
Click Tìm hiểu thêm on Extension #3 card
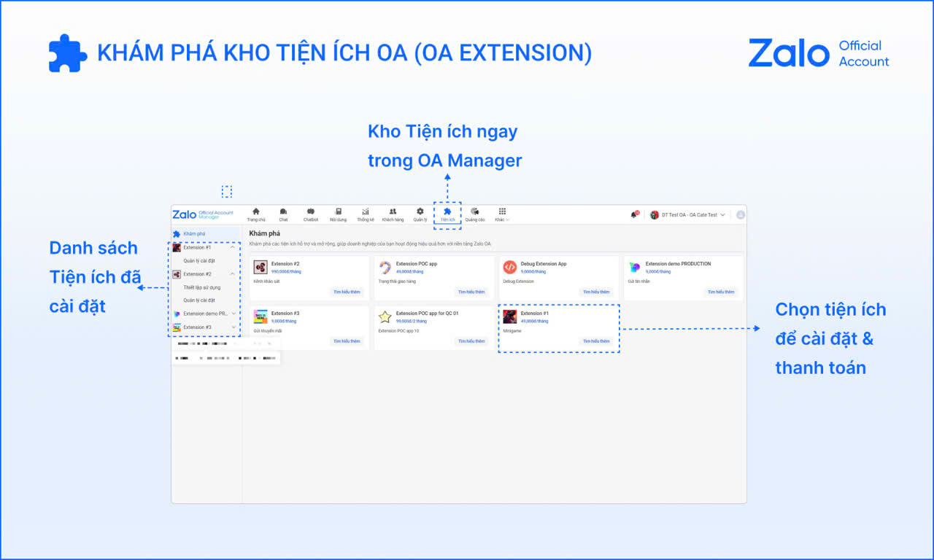click(x=347, y=341)
